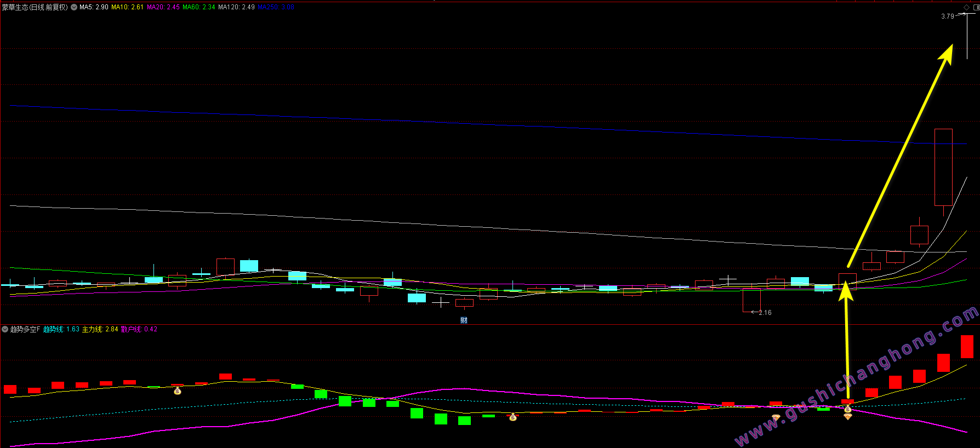Select the 主力线: 2.84 value
Screen dimensions: 980x448
(100, 329)
